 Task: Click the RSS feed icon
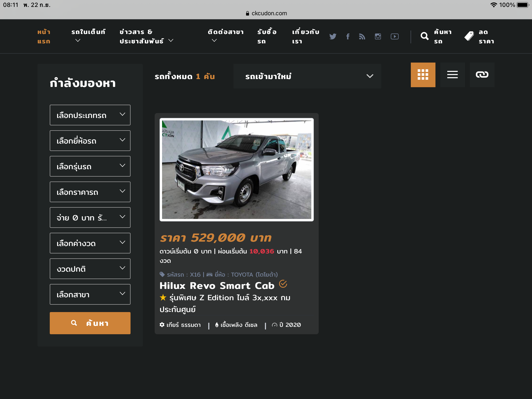click(x=362, y=36)
